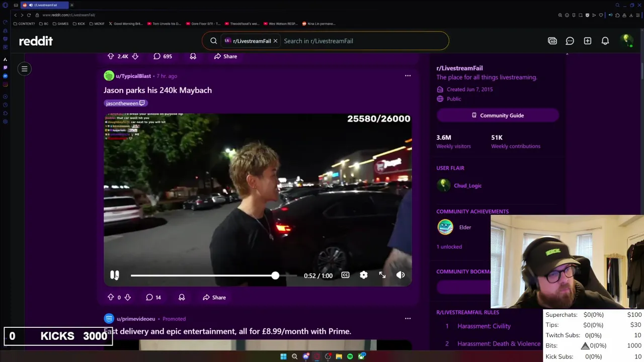Enter fullscreen on the video player

pyautogui.click(x=382, y=275)
